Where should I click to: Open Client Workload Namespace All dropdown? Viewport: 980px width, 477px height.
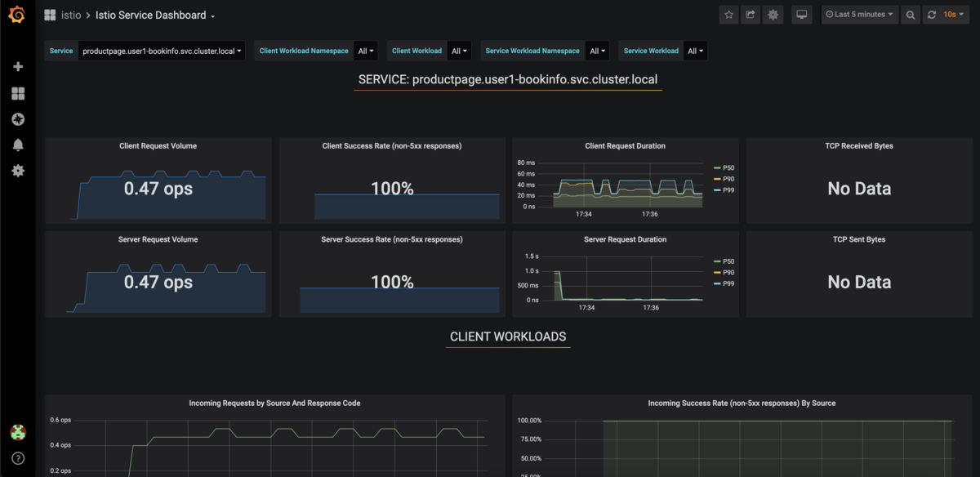click(366, 51)
